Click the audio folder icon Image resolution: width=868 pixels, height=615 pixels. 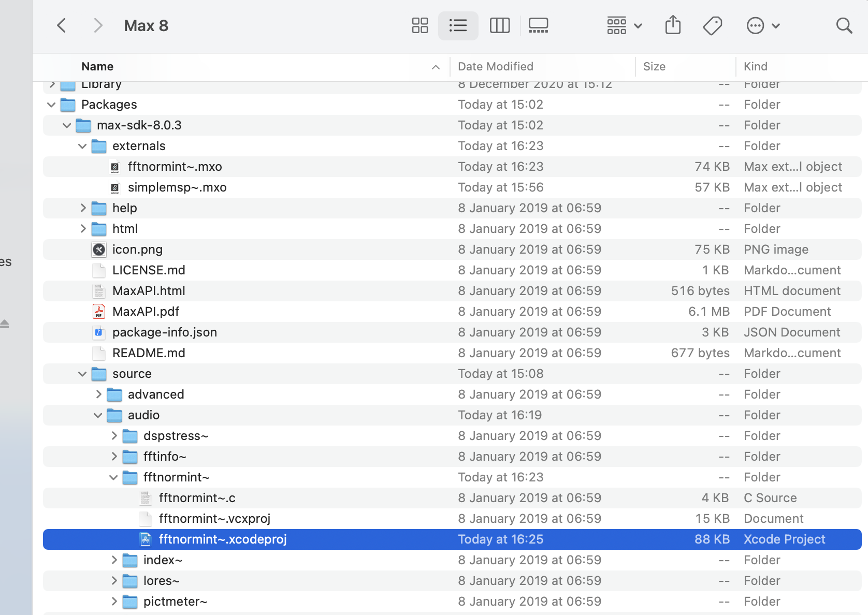coord(114,415)
